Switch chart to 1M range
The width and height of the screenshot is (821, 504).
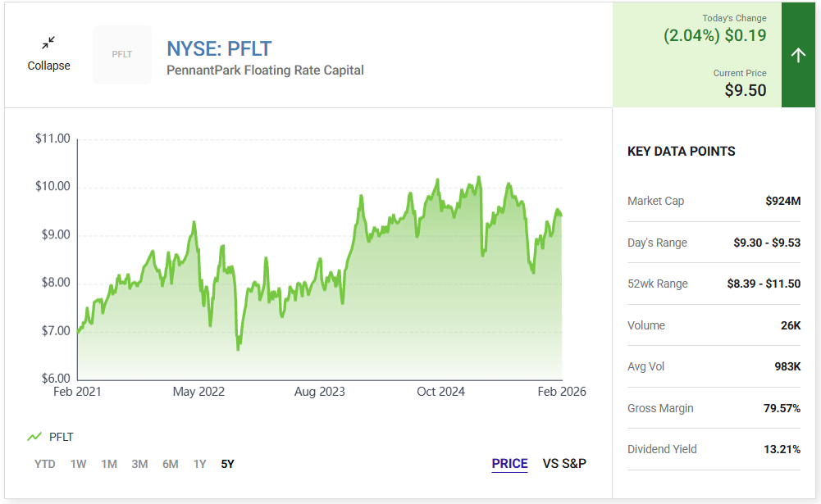[109, 464]
